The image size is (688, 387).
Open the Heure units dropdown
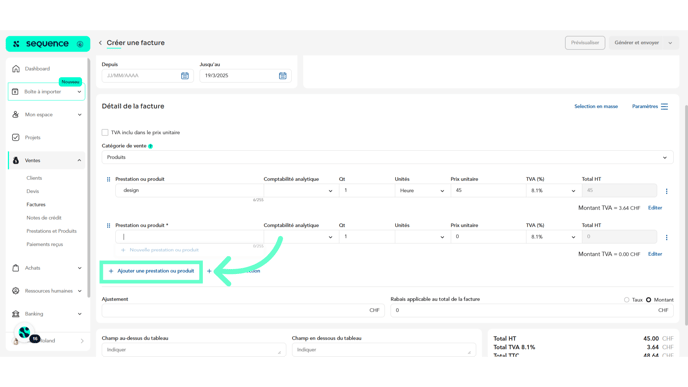(422, 190)
